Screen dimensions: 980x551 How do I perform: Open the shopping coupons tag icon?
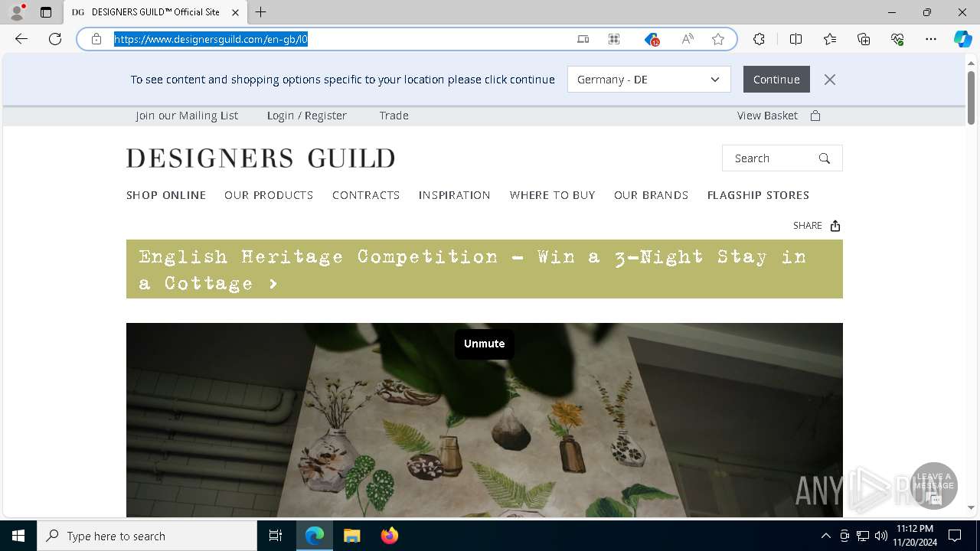tap(652, 39)
